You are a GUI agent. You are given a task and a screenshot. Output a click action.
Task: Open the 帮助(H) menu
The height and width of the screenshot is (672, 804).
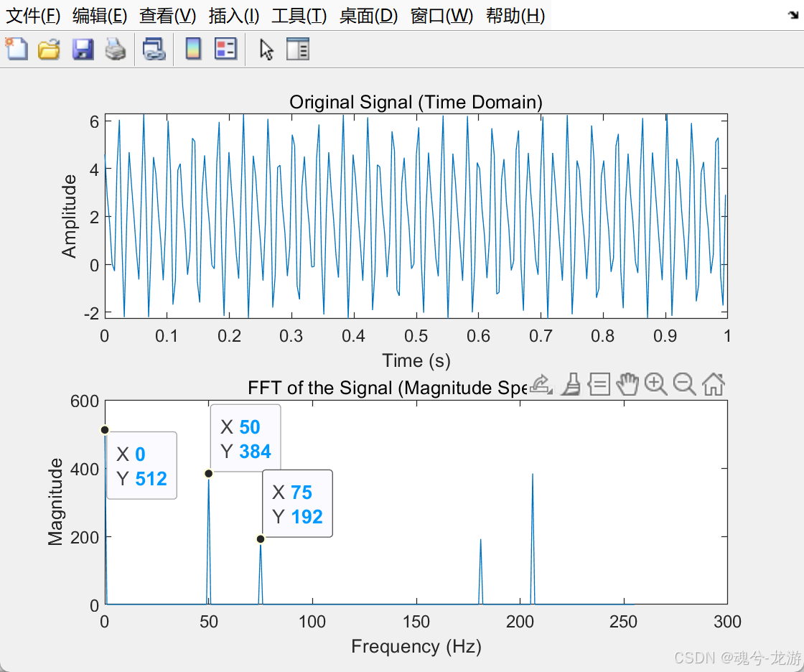515,16
